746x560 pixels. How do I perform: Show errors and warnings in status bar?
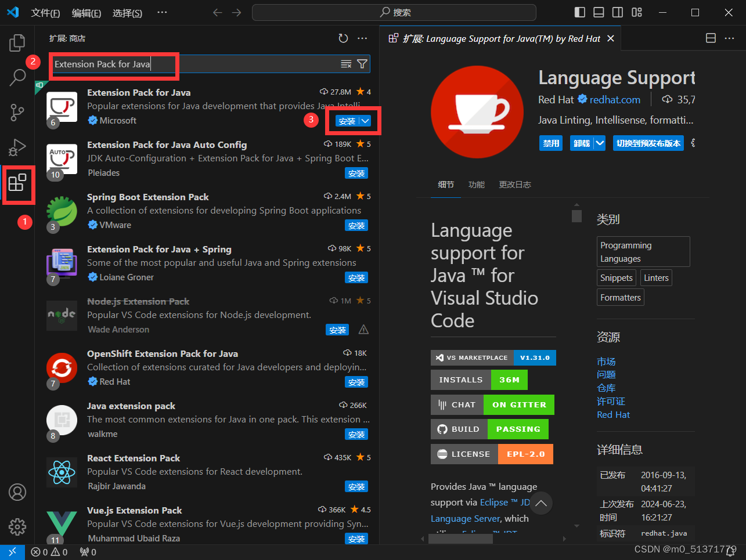click(x=49, y=552)
